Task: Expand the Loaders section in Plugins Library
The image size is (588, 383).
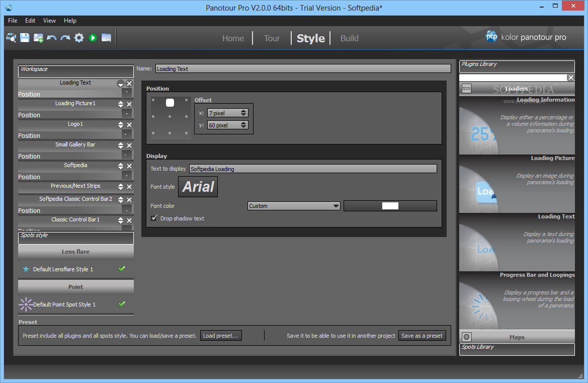Action: tap(517, 89)
